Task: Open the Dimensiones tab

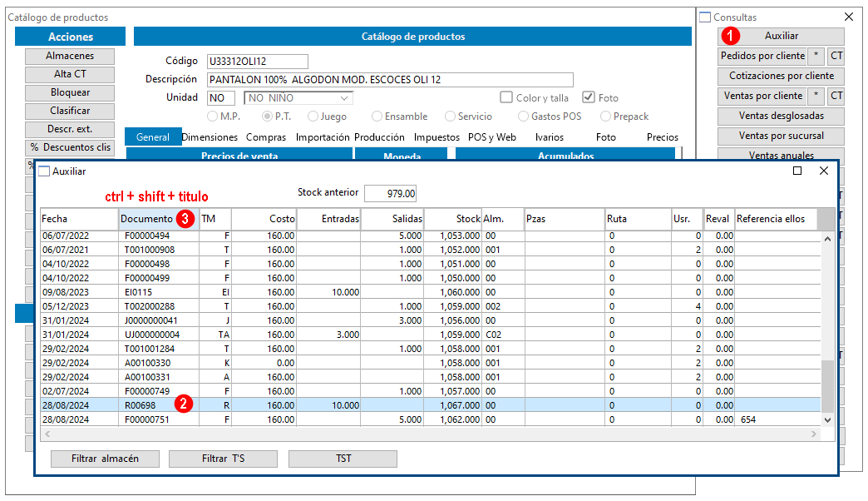Action: 210,136
